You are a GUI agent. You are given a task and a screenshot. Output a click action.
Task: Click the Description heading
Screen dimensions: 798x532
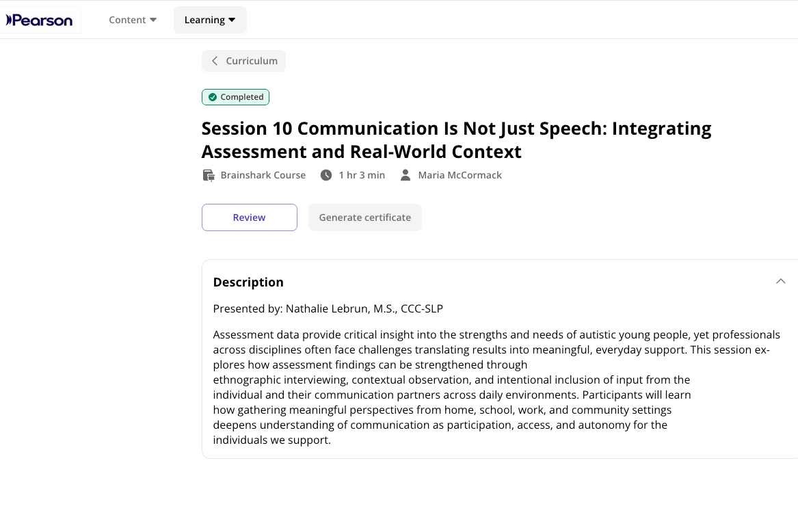[x=248, y=282]
